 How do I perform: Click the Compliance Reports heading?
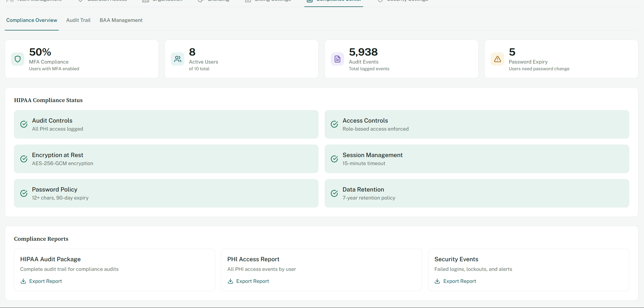click(41, 239)
